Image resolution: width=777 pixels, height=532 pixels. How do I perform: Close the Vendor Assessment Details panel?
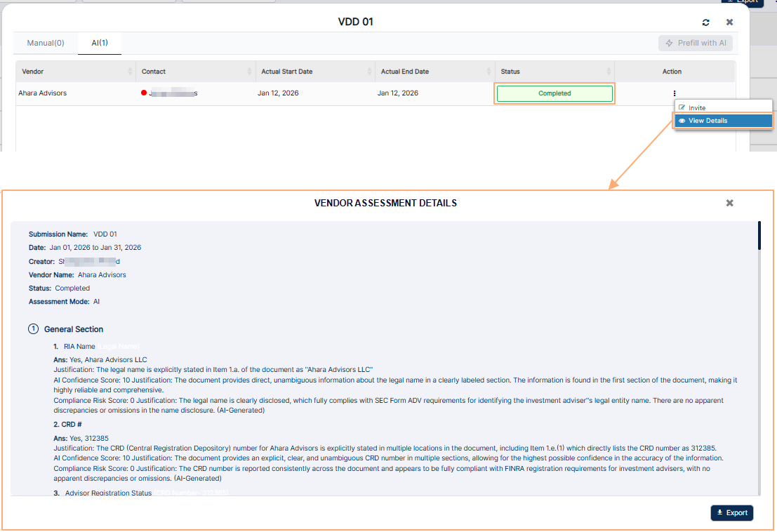click(x=729, y=203)
